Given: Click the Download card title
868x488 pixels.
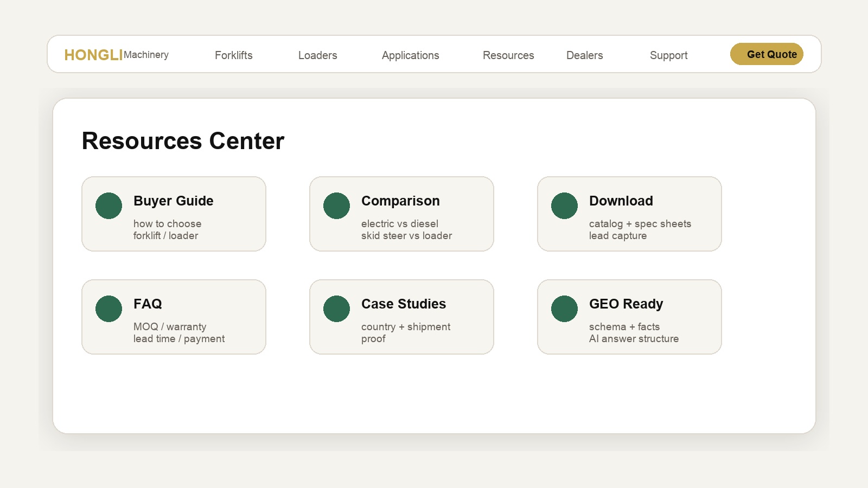Looking at the screenshot, I should [621, 201].
